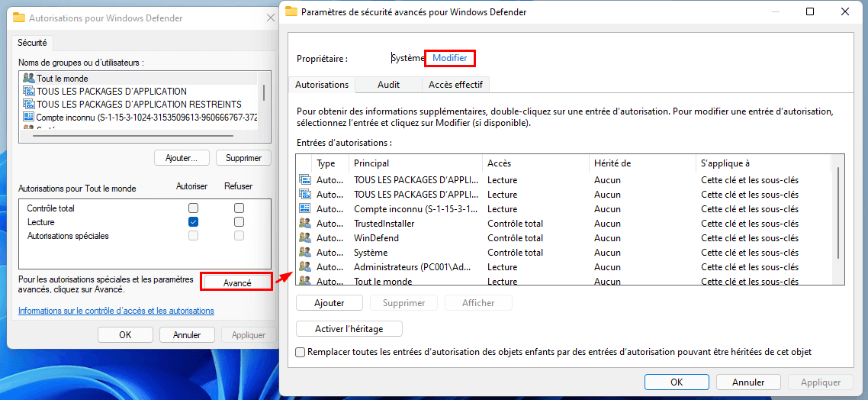Check Autoriser for Contrôle total
This screenshot has height=400, width=868.
point(193,208)
